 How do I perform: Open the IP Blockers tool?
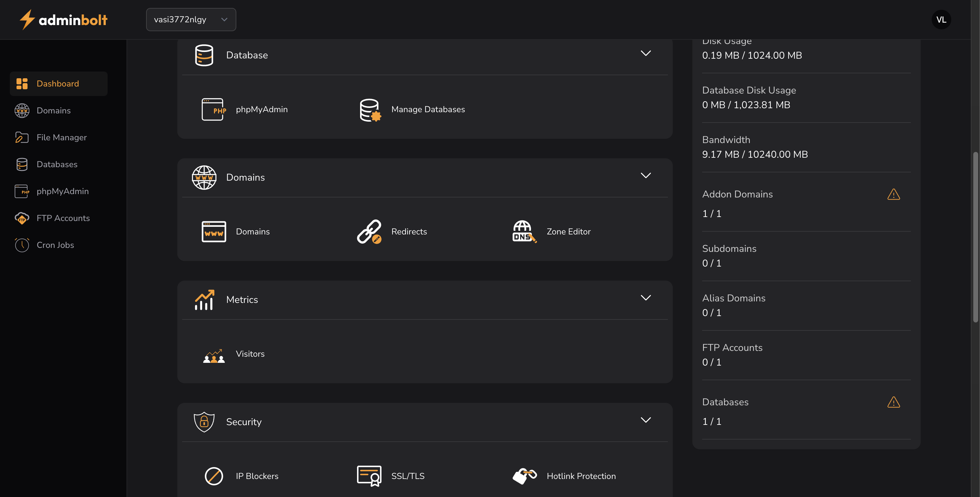[214, 476]
